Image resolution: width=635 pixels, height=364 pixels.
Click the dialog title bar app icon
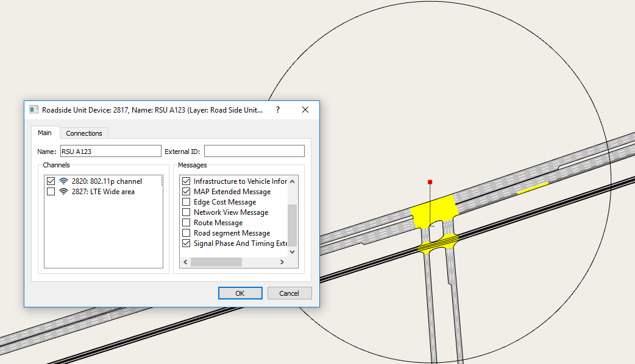click(x=34, y=110)
